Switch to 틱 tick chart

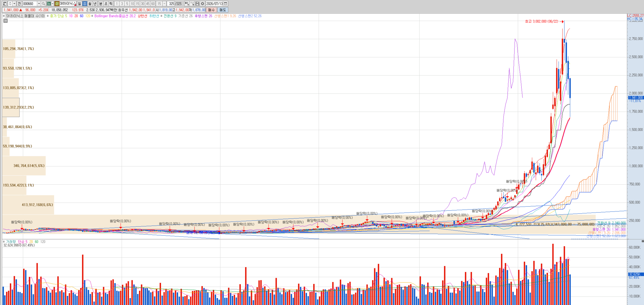111,4
